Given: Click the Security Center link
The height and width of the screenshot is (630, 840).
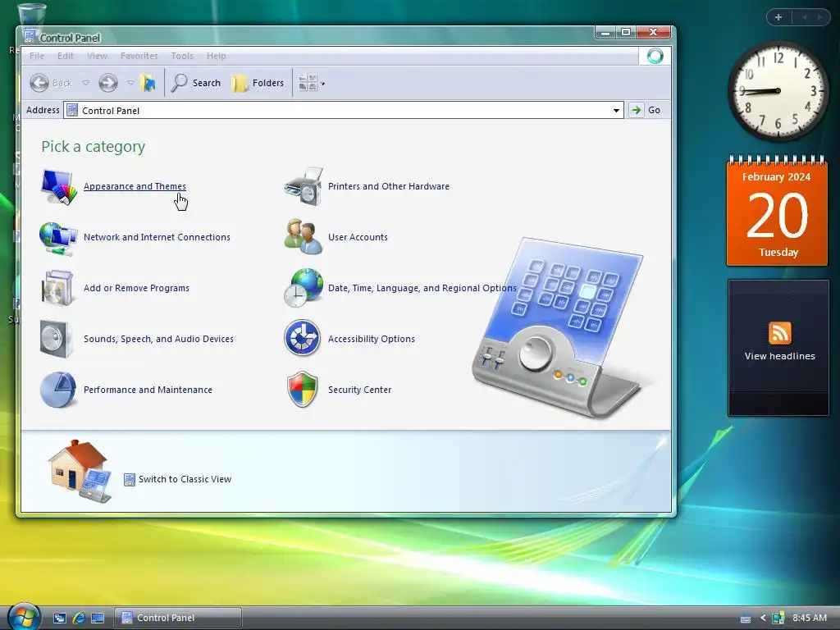Looking at the screenshot, I should [359, 390].
